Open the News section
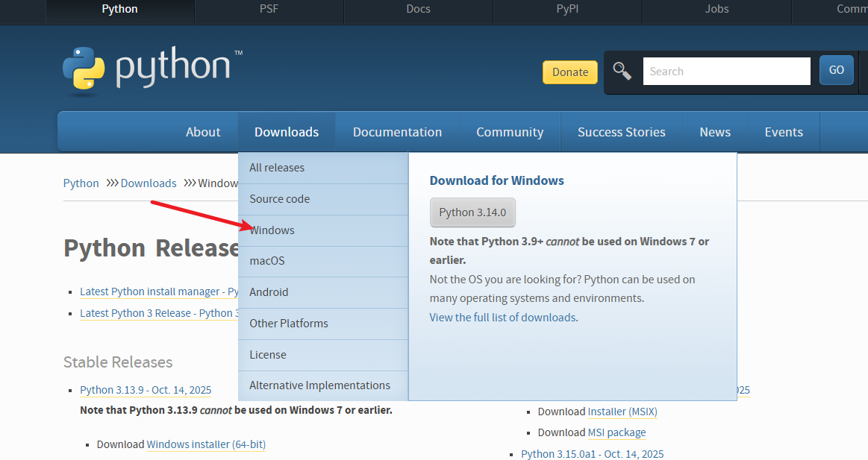868x460 pixels. coord(714,131)
